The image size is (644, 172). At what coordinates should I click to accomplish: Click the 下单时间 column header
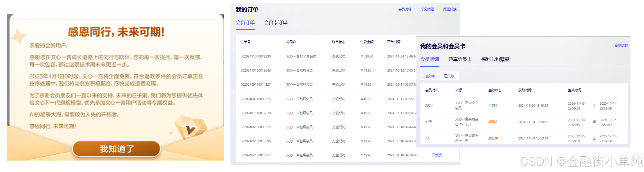click(x=394, y=42)
